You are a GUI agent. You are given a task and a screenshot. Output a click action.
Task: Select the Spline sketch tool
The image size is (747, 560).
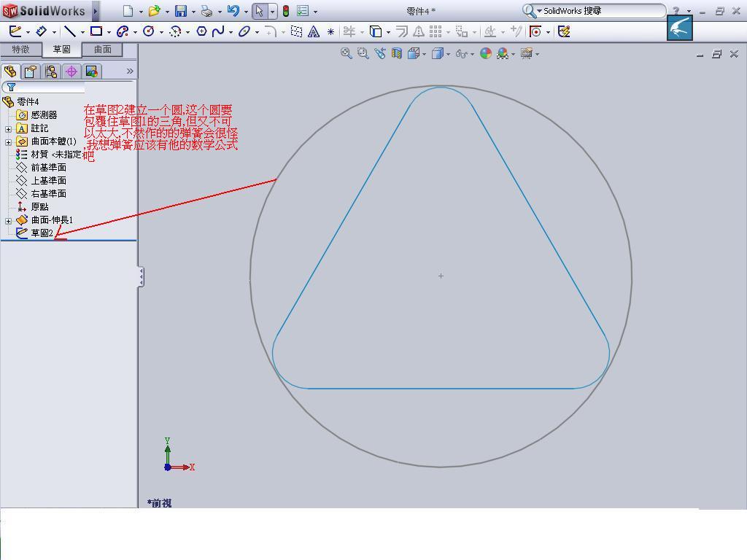(x=218, y=31)
